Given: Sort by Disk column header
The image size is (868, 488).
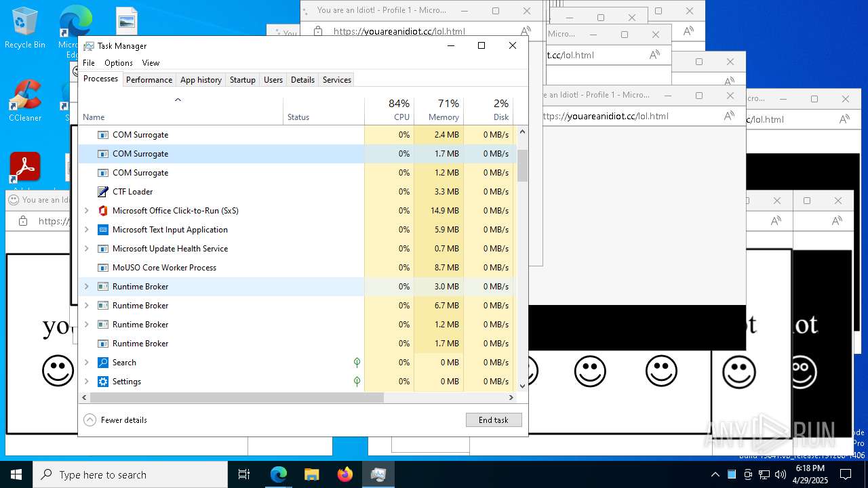Looking at the screenshot, I should tap(488, 111).
